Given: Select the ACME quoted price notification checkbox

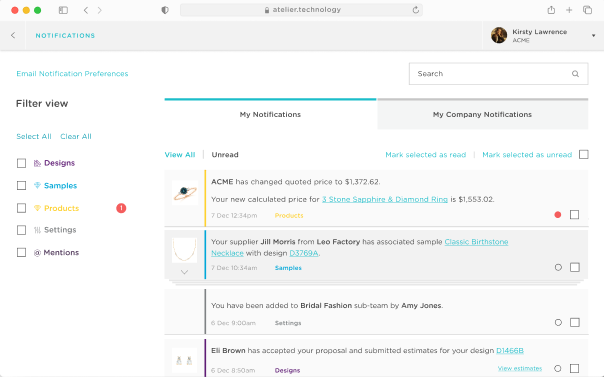Looking at the screenshot, I should pos(574,214).
